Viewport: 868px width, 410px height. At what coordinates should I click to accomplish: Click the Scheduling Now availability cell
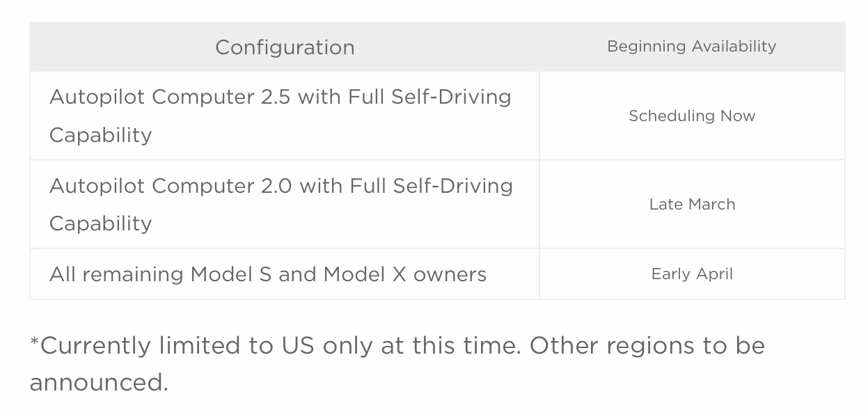click(x=692, y=116)
